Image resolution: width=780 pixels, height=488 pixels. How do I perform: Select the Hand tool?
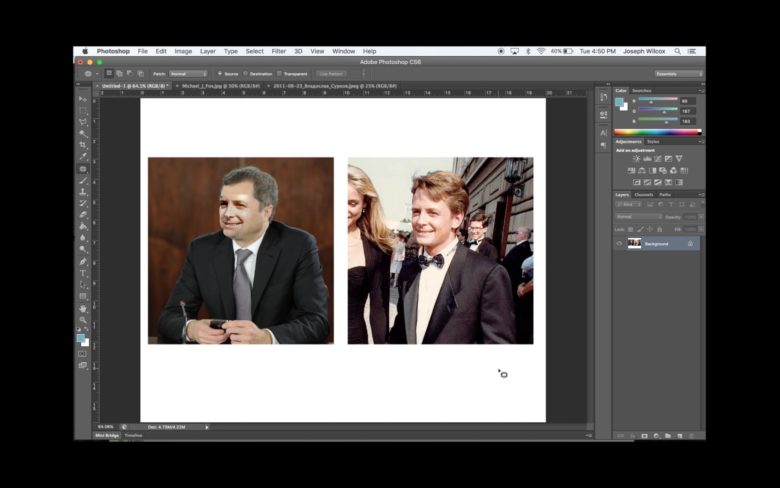point(83,309)
